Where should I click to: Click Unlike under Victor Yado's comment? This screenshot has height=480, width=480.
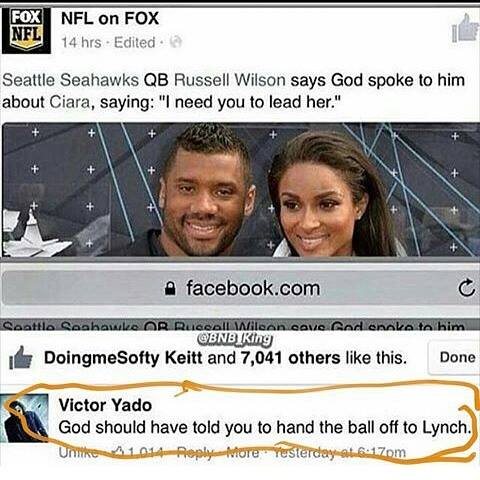(78, 452)
